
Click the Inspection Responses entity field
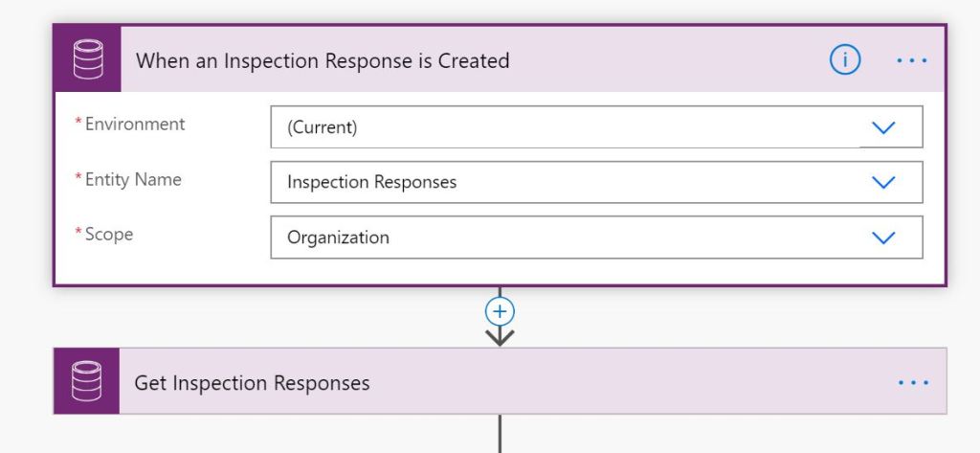pyautogui.click(x=565, y=182)
